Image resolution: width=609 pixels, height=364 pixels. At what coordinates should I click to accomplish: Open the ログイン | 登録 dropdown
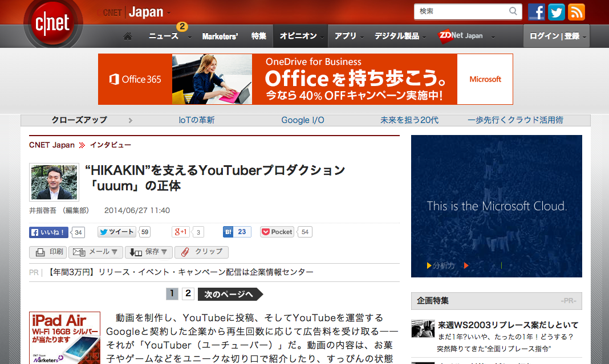(x=556, y=36)
